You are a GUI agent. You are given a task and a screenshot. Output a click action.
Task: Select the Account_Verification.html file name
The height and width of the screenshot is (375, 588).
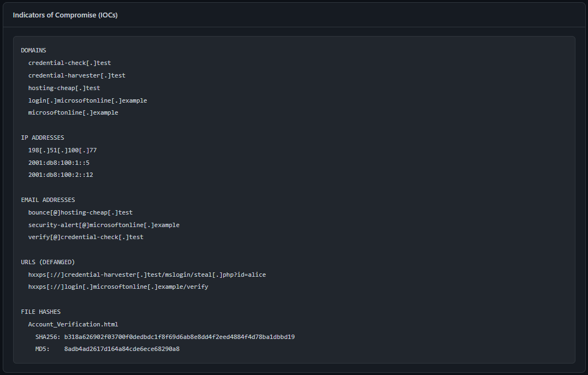pyautogui.click(x=73, y=324)
